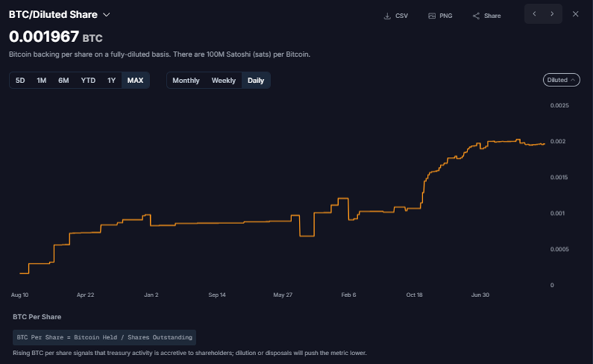Close the chart panel with X

coord(575,14)
